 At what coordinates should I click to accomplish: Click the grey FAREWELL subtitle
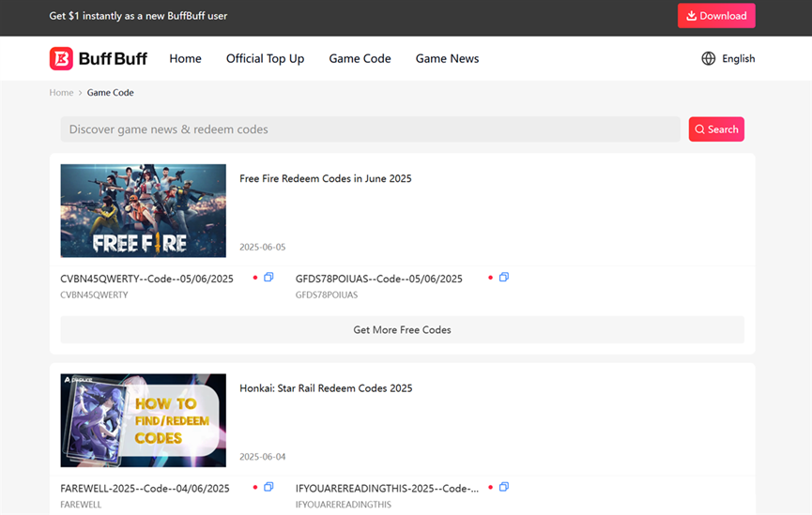pos(82,505)
